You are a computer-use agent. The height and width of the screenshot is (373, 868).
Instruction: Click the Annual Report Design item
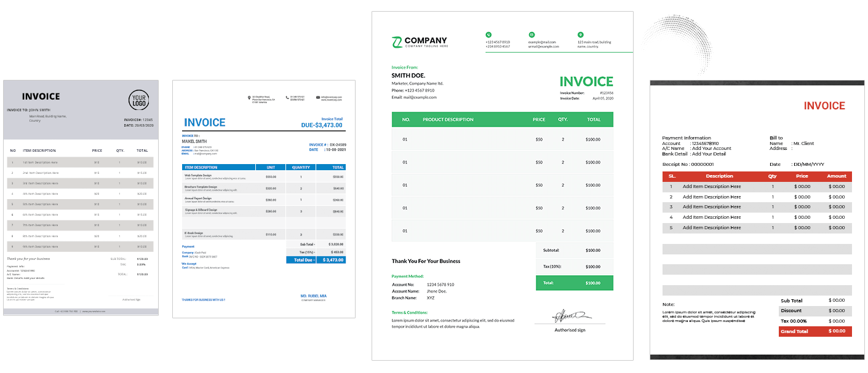pyautogui.click(x=198, y=198)
